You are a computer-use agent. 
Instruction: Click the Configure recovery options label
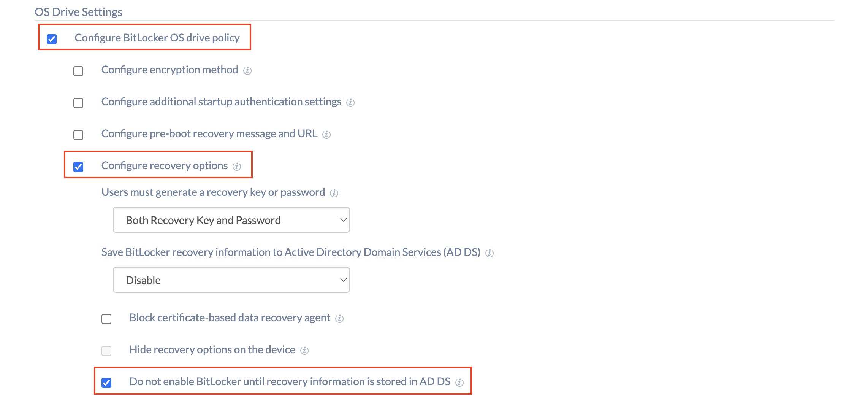[x=165, y=166]
